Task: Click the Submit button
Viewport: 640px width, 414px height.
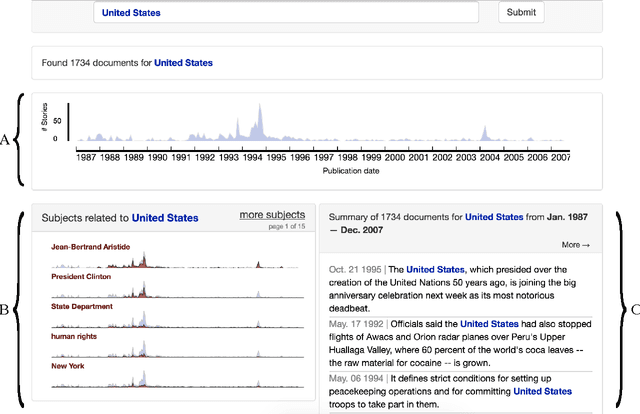Action: (x=521, y=12)
